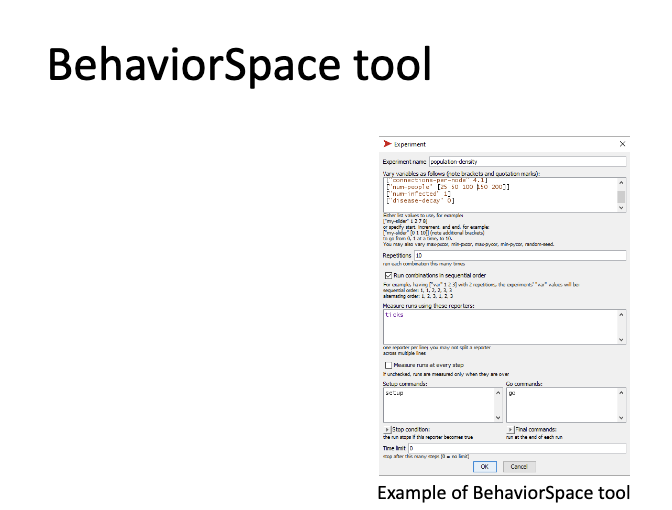This screenshot has height=510, width=672.
Task: Uncheck Run combinations in sequential order
Action: click(388, 273)
